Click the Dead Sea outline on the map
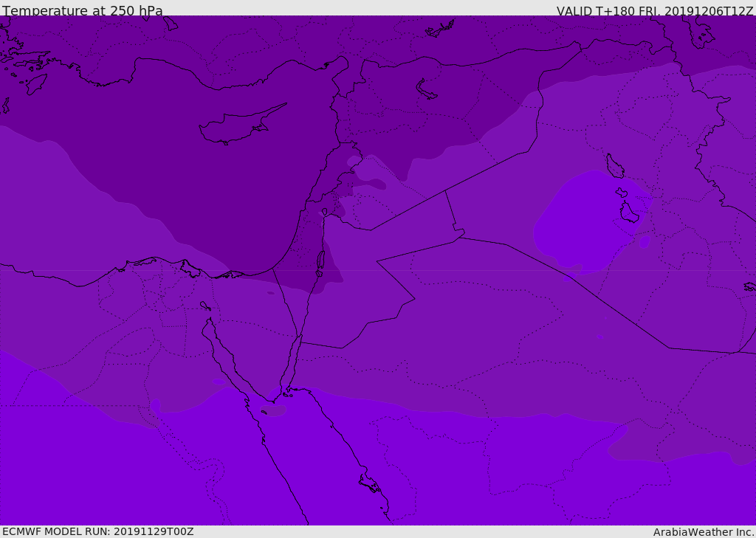 [320, 263]
